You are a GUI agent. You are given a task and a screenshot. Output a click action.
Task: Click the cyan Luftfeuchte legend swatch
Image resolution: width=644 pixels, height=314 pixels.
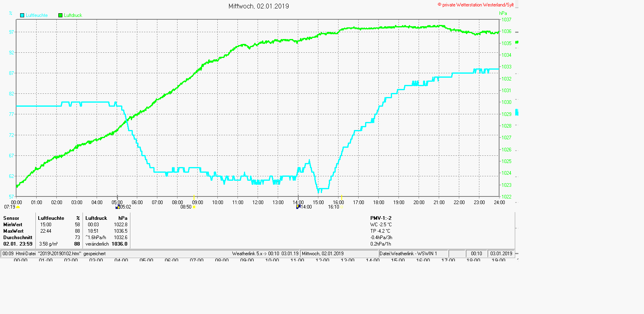point(22,15)
